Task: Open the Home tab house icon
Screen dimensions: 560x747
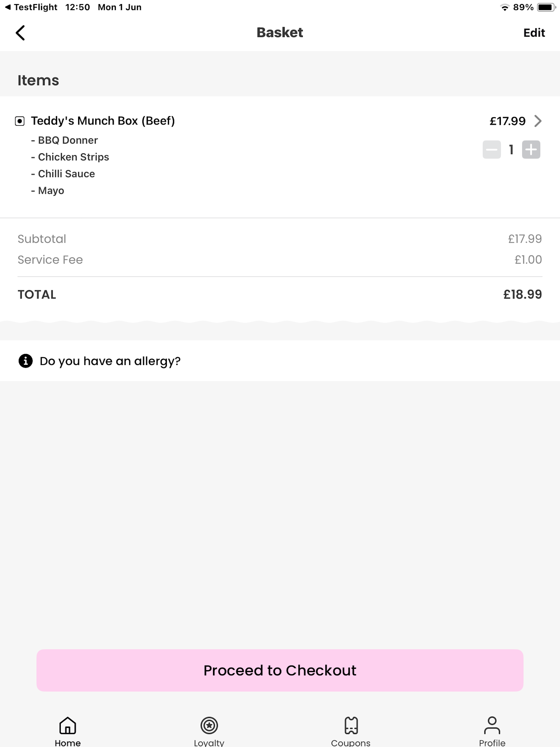Action: [68, 725]
